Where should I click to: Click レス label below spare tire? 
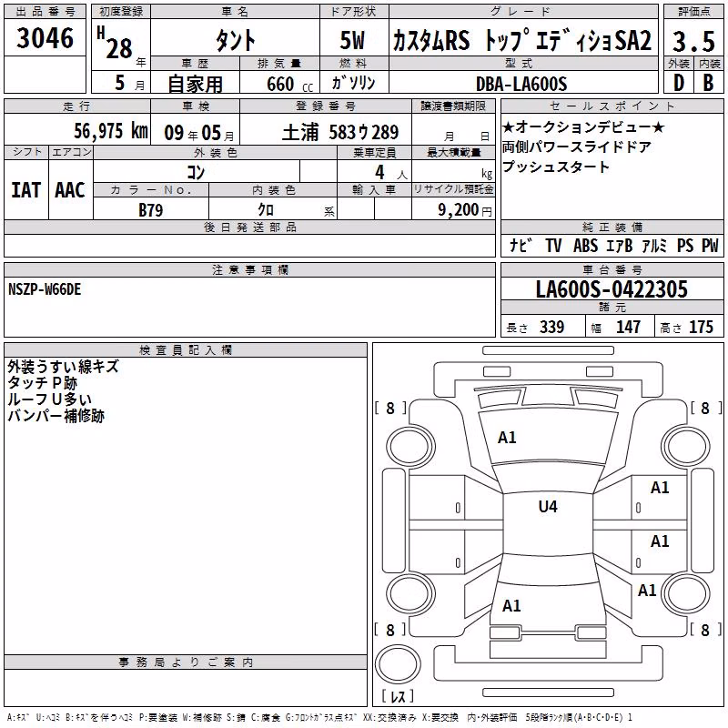pos(398,696)
